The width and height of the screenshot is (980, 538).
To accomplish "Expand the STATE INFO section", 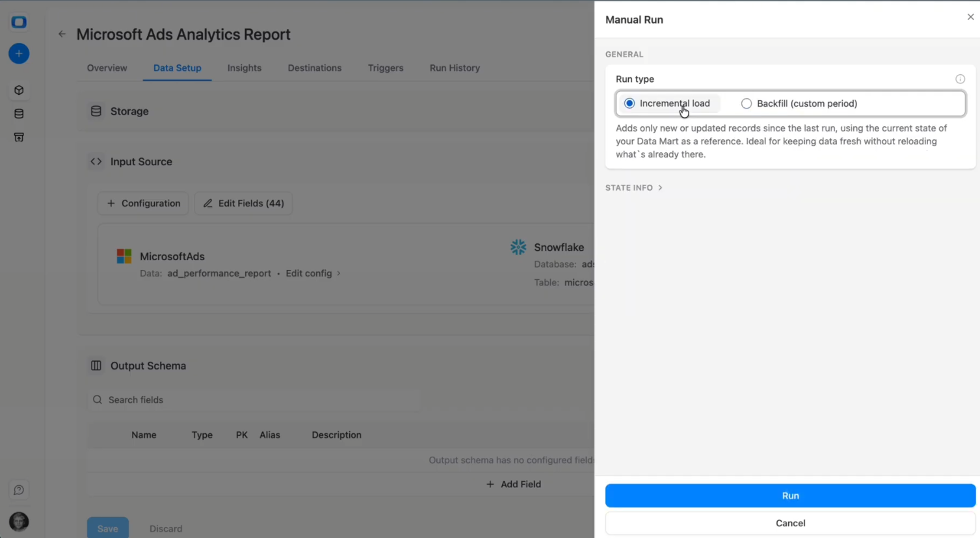I will click(633, 187).
